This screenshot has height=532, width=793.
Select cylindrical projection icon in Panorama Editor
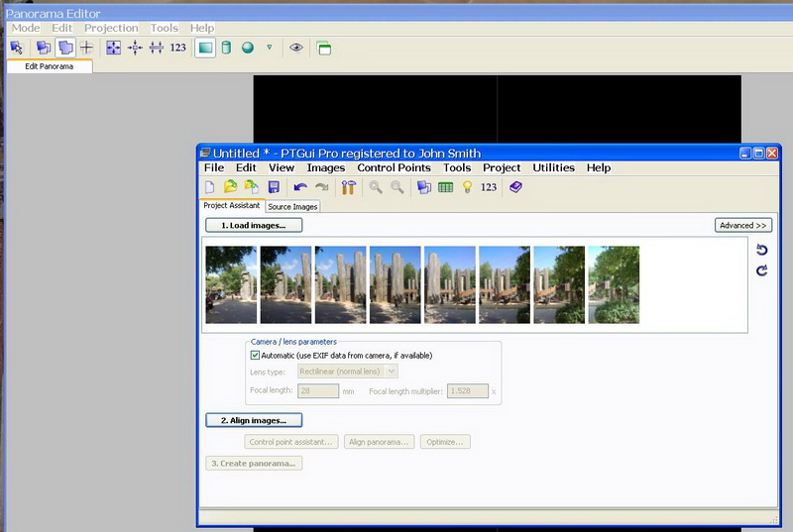(x=227, y=48)
